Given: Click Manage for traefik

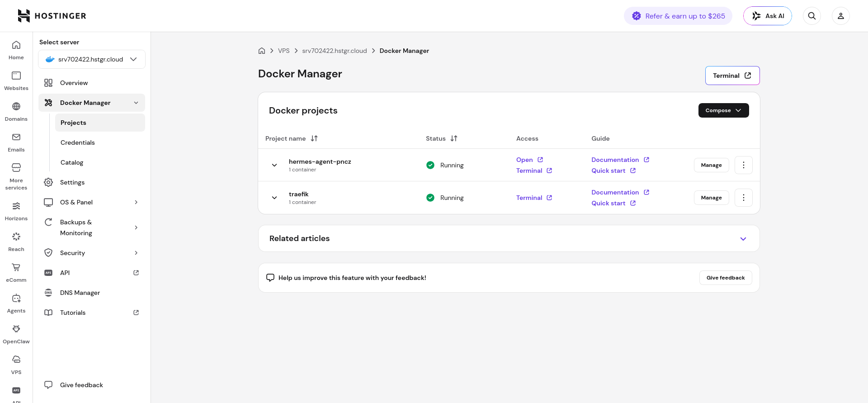Looking at the screenshot, I should click(712, 198).
